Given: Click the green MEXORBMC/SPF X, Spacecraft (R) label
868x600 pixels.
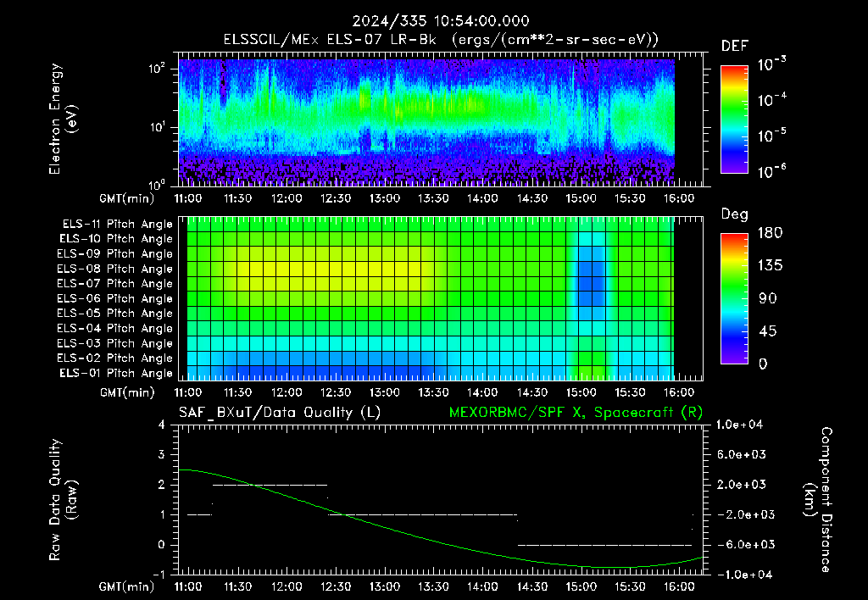Looking at the screenshot, I should (x=576, y=413).
